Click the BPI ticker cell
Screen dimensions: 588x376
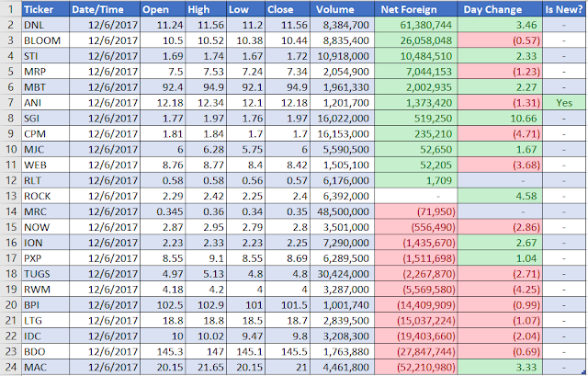tap(45, 305)
